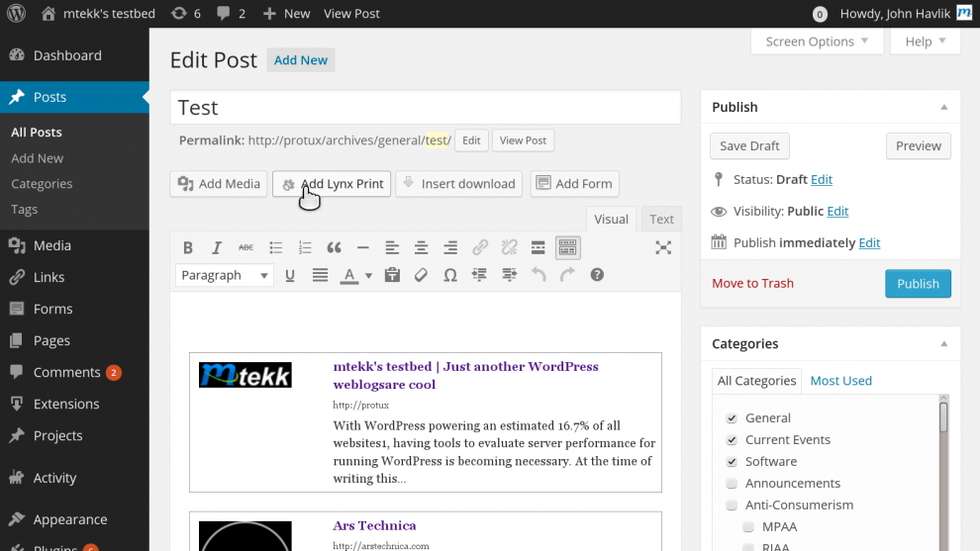Insert a numbered list
This screenshot has height=551, width=980.
pyautogui.click(x=305, y=248)
